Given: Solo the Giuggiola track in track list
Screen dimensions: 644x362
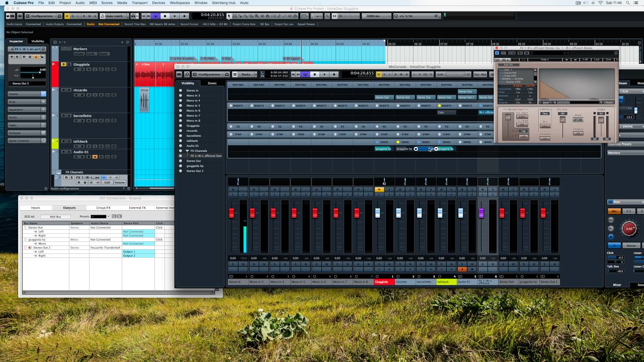Looking at the screenshot, I should [x=69, y=64].
